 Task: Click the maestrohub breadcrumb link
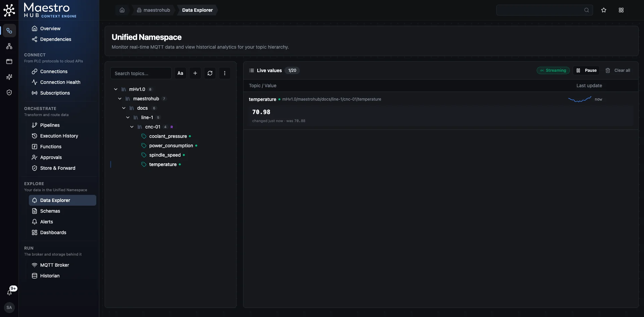coord(153,10)
